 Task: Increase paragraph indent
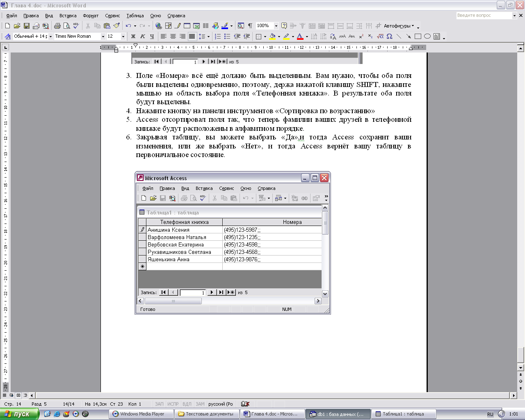pos(247,37)
